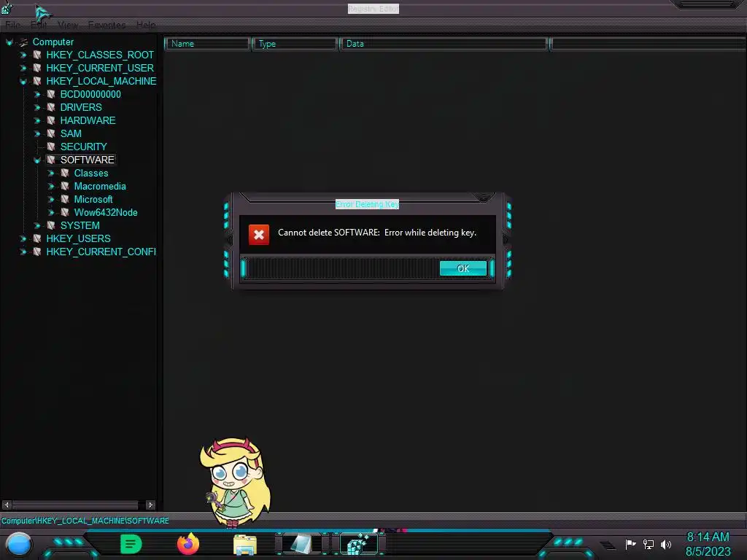Expand the HKEY_CURRENT_CONFIG arrow

(23, 252)
